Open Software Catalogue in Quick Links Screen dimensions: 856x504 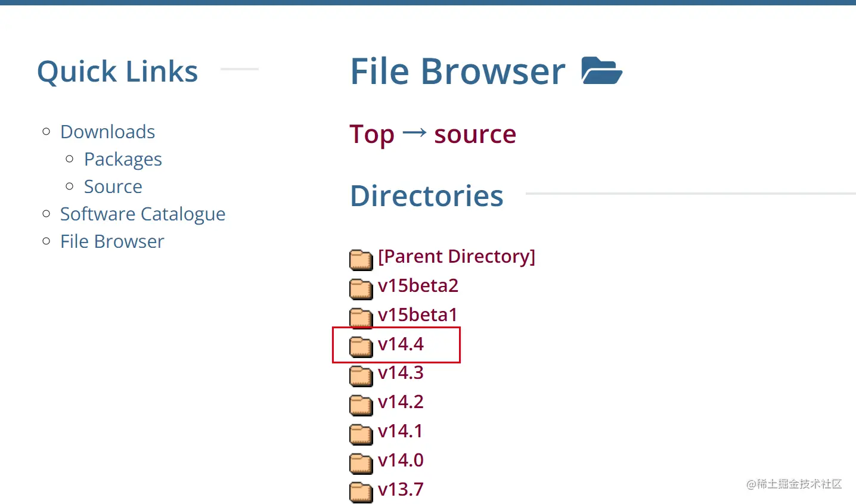pos(143,214)
